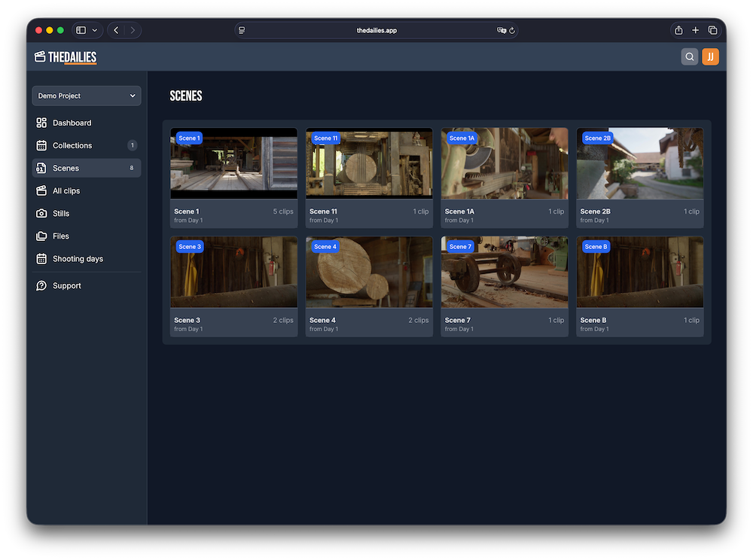
Task: Click the browser sidebar toggle
Action: click(81, 30)
